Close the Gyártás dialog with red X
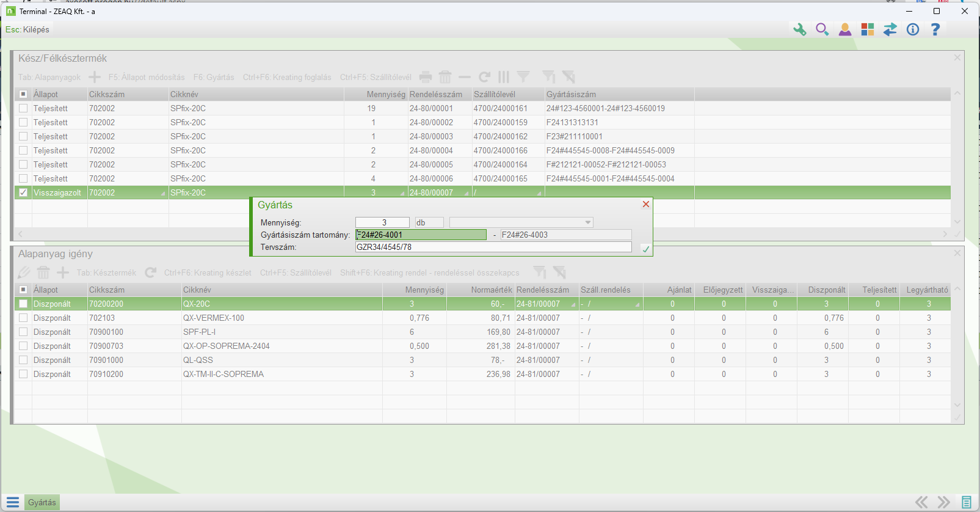 click(646, 204)
